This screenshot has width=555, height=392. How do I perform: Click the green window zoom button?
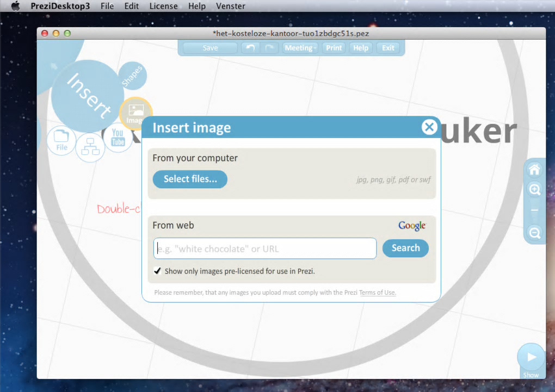pyautogui.click(x=67, y=33)
